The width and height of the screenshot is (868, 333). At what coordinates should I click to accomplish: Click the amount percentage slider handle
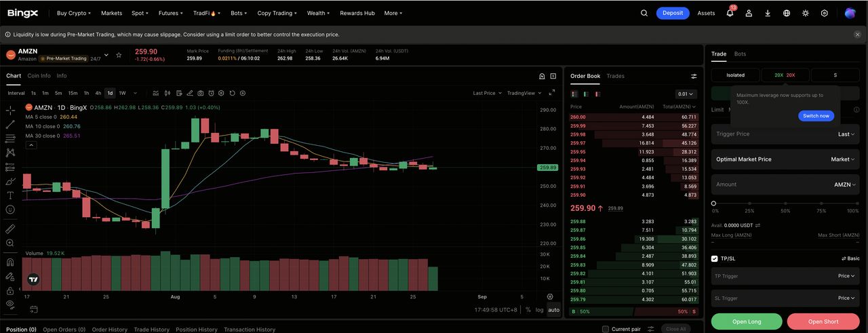coord(713,203)
